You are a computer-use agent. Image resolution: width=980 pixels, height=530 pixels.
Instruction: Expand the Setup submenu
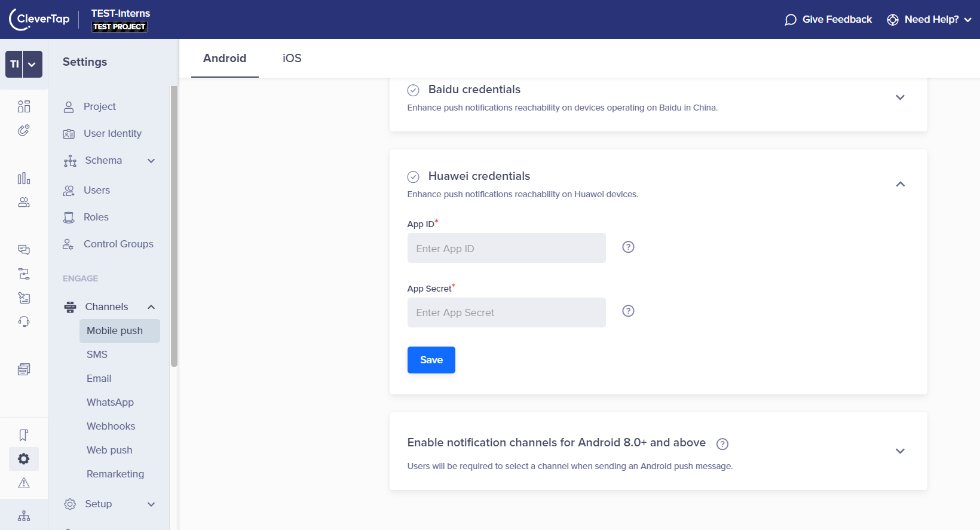(151, 504)
